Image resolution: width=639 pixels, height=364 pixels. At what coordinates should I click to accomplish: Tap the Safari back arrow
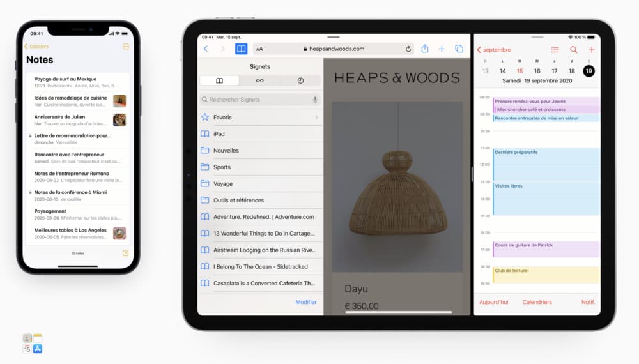tap(206, 49)
